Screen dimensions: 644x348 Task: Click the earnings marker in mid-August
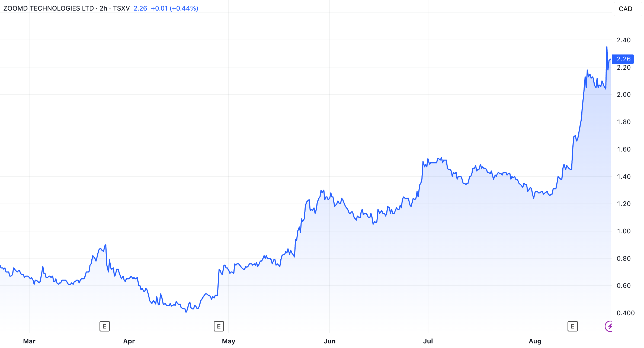click(573, 326)
